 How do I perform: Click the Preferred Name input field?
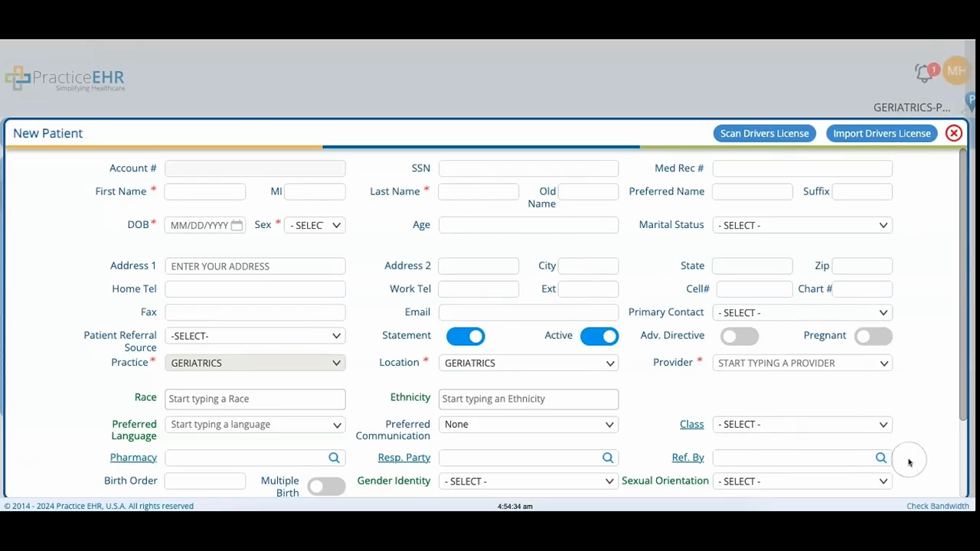(x=753, y=191)
